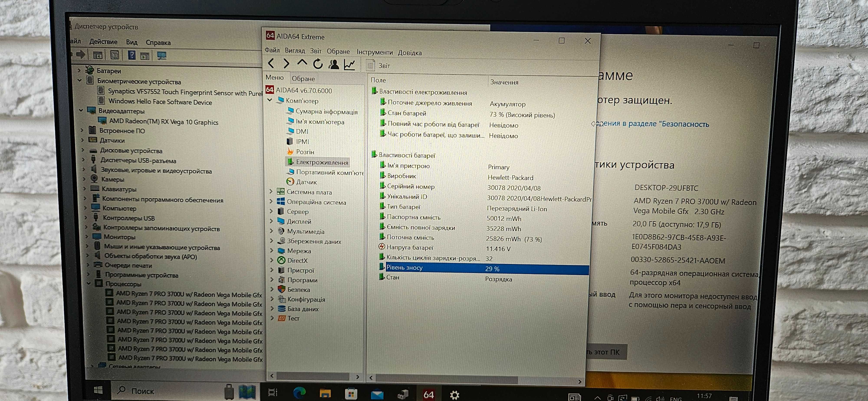Select the Ємність повної зарядки row
The width and height of the screenshot is (868, 401).
point(485,228)
